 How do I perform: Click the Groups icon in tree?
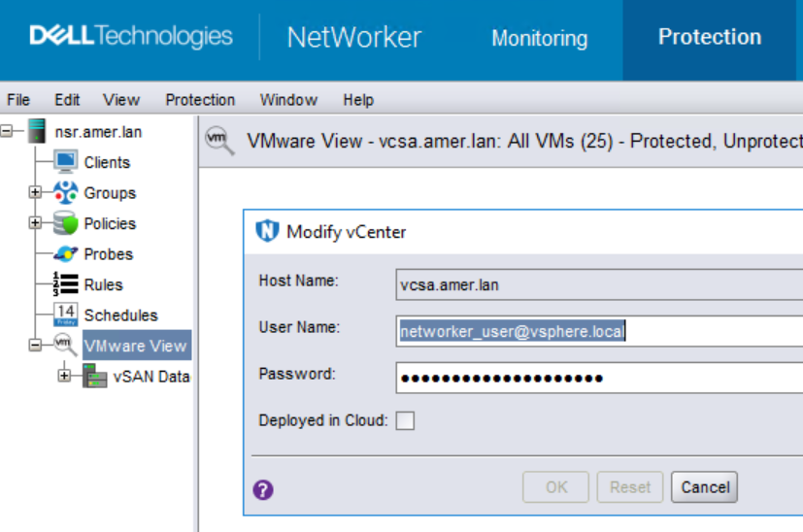click(66, 192)
